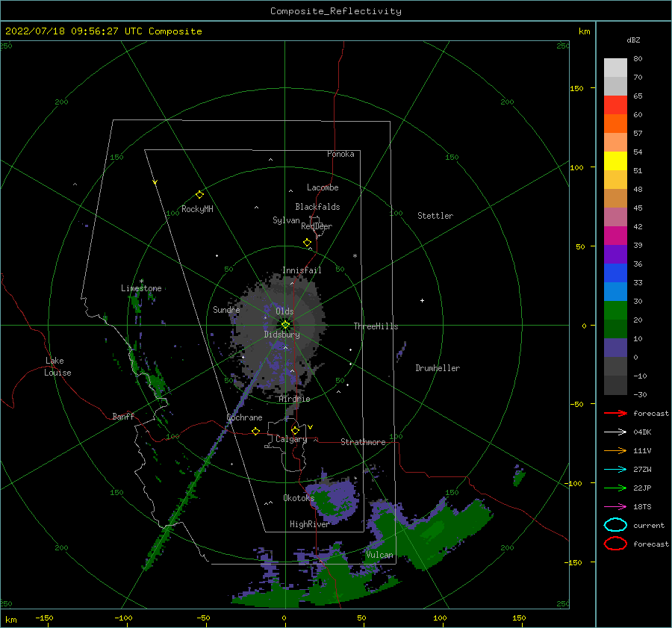Click the Drumheller city label

pyautogui.click(x=438, y=368)
